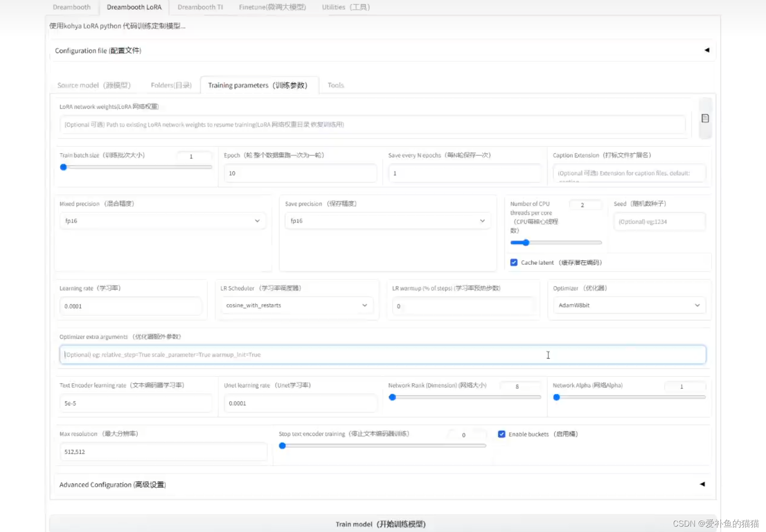Select the Dreambooth LoRA tab

tap(134, 7)
